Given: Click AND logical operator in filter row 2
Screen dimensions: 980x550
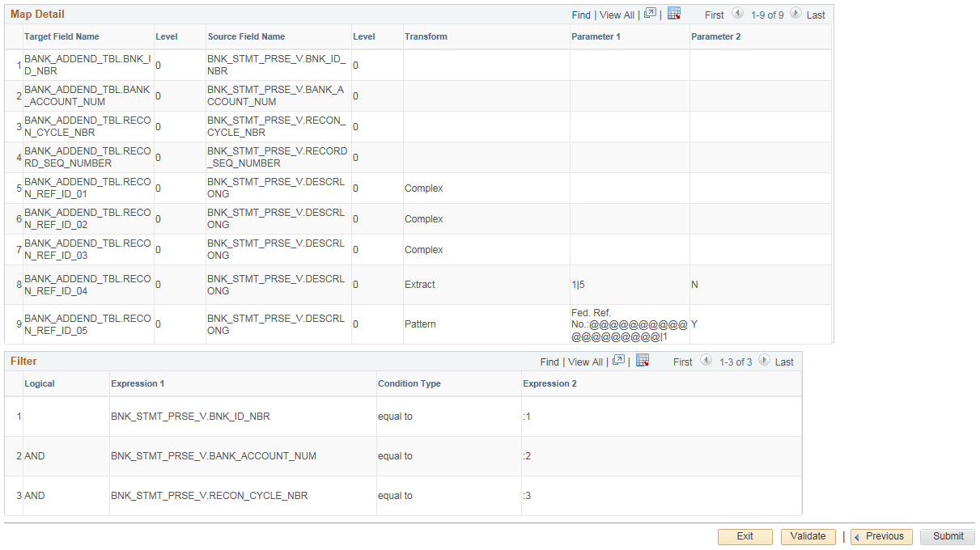Looking at the screenshot, I should coord(35,456).
